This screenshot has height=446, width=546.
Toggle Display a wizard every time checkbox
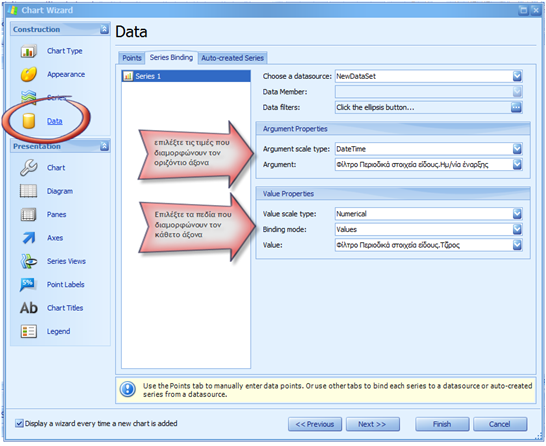[19, 423]
